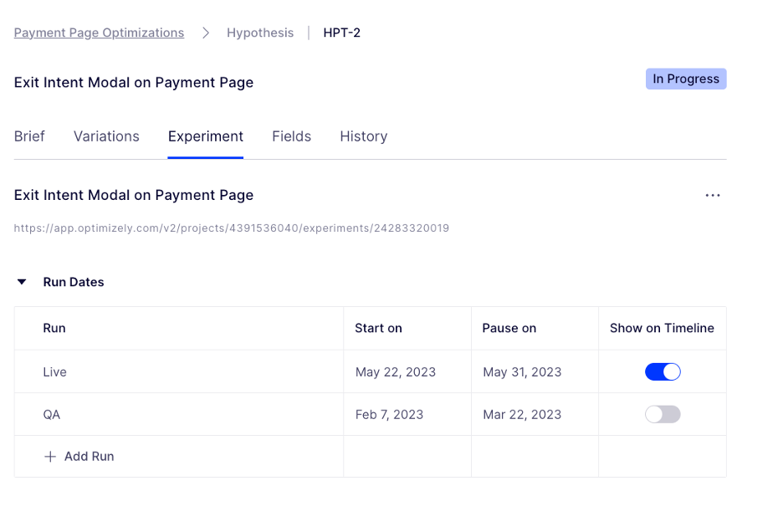
Task: Disable Show on Timeline for Live run
Action: click(663, 371)
